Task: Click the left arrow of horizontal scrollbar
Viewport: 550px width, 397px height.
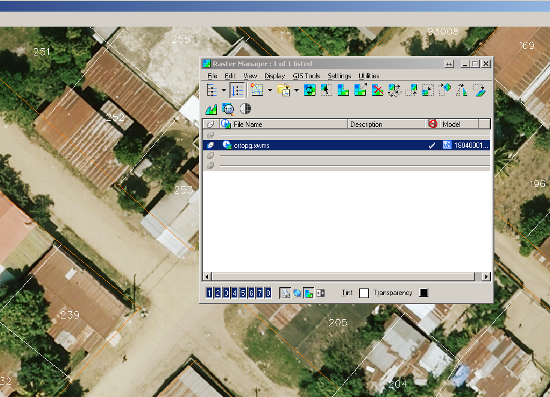Action: point(207,277)
